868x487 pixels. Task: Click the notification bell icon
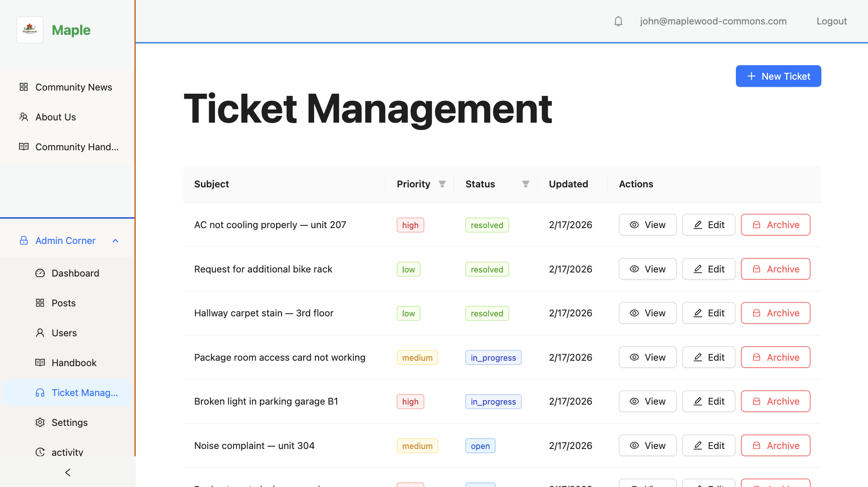(x=618, y=21)
